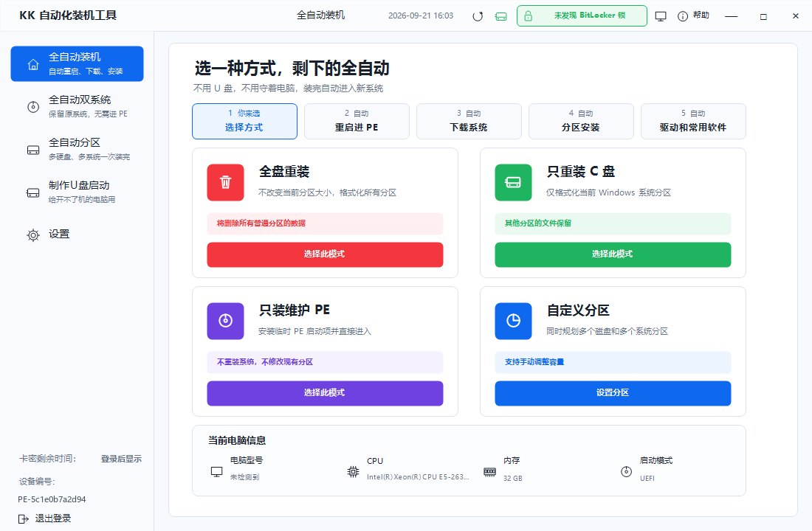Click the 当前电脑信息 heading
Image resolution: width=812 pixels, height=531 pixels.
pyautogui.click(x=237, y=440)
